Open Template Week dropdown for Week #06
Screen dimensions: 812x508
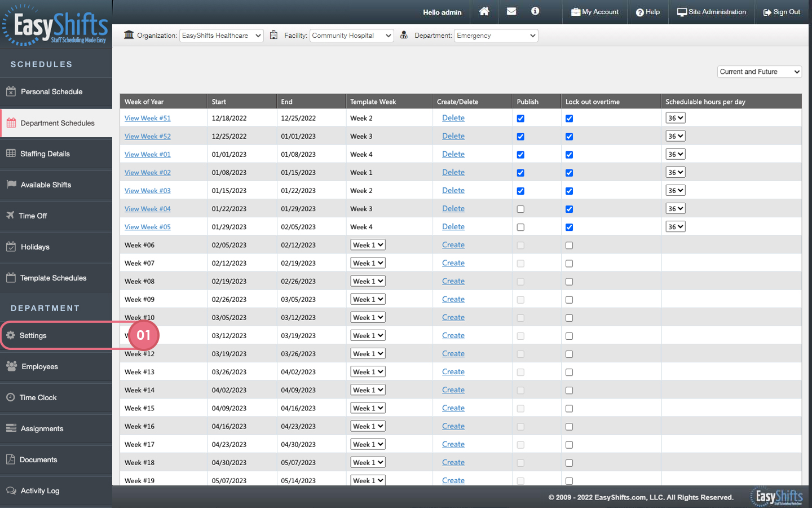368,245
